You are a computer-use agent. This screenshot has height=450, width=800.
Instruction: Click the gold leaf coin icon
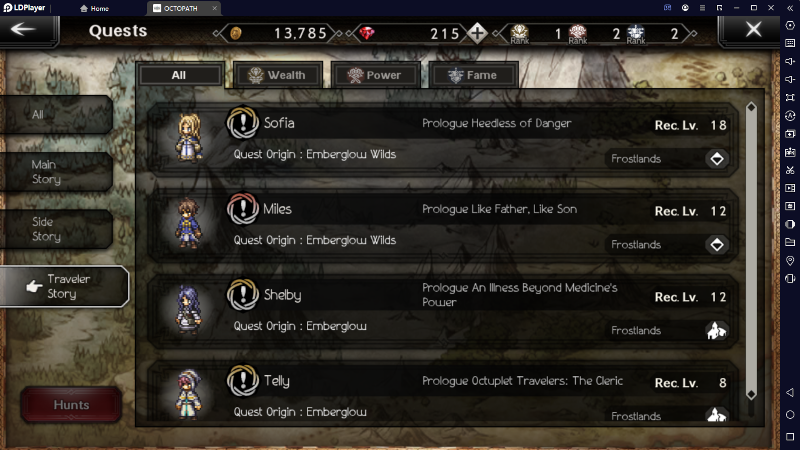point(236,34)
